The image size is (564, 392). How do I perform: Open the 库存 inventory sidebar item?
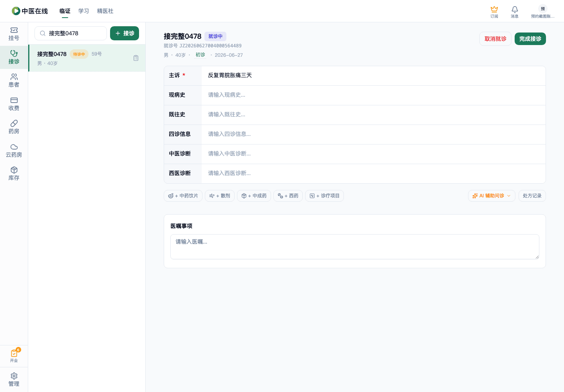[x=14, y=174]
